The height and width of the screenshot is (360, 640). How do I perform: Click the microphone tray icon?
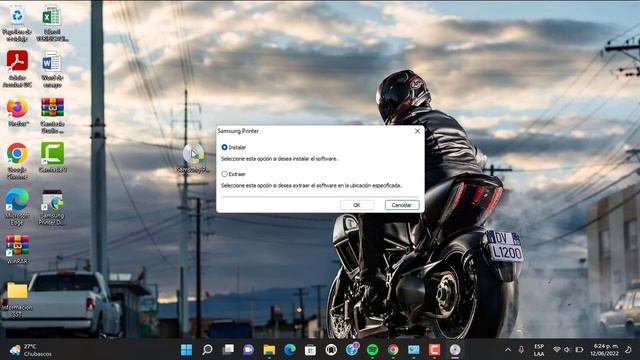521,350
